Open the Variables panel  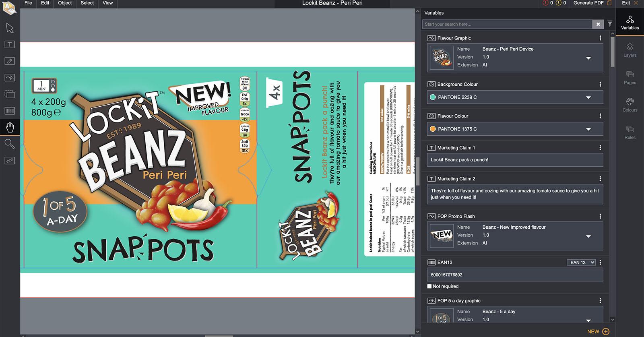tap(630, 23)
